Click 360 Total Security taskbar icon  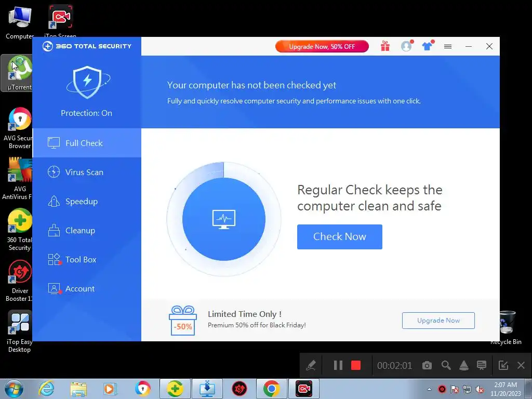tap(175, 389)
